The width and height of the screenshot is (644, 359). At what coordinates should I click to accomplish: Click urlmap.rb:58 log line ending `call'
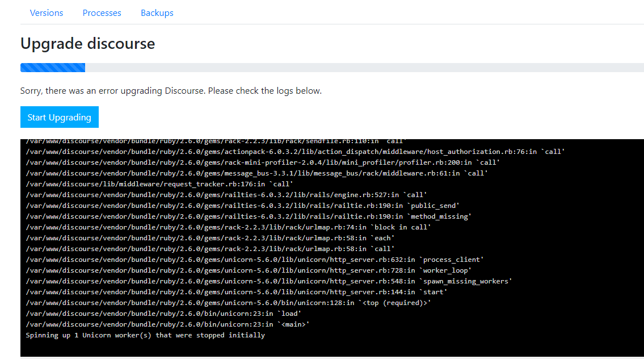[x=210, y=249]
